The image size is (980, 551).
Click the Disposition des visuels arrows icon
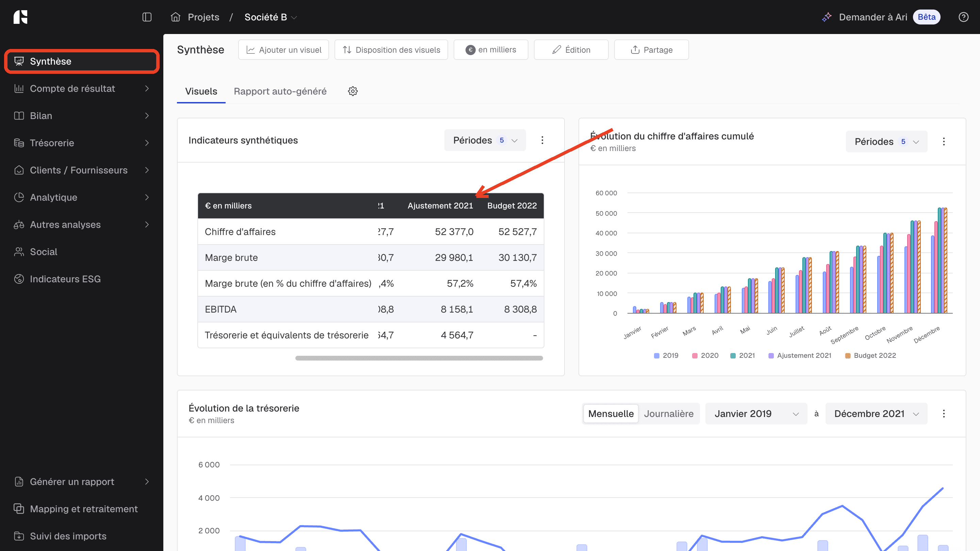coord(347,50)
